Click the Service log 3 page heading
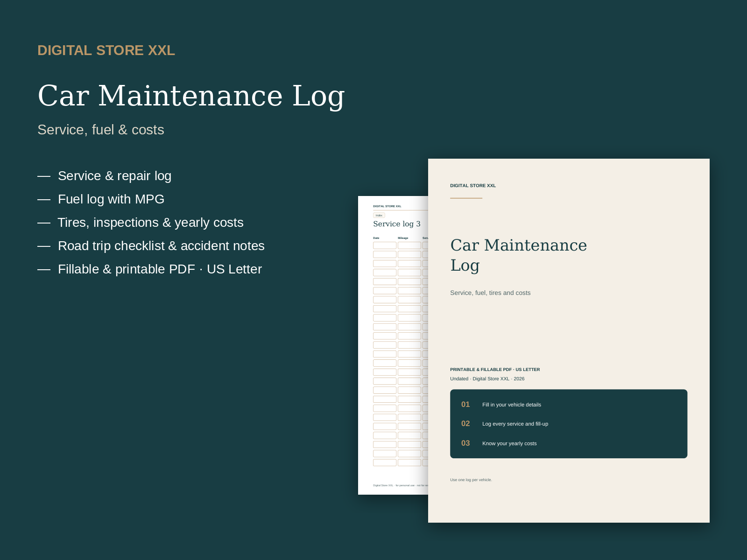Viewport: 747px width, 560px height. [397, 224]
